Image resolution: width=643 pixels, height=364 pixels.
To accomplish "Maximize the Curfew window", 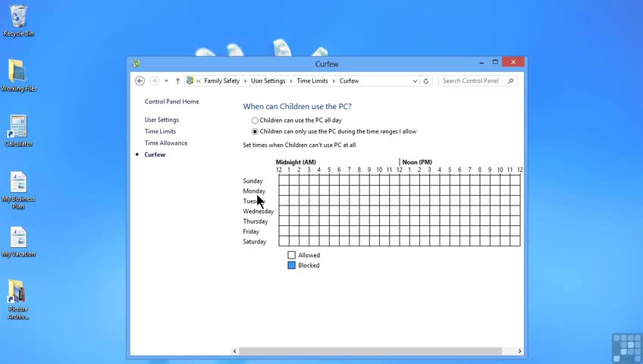I will coord(495,62).
